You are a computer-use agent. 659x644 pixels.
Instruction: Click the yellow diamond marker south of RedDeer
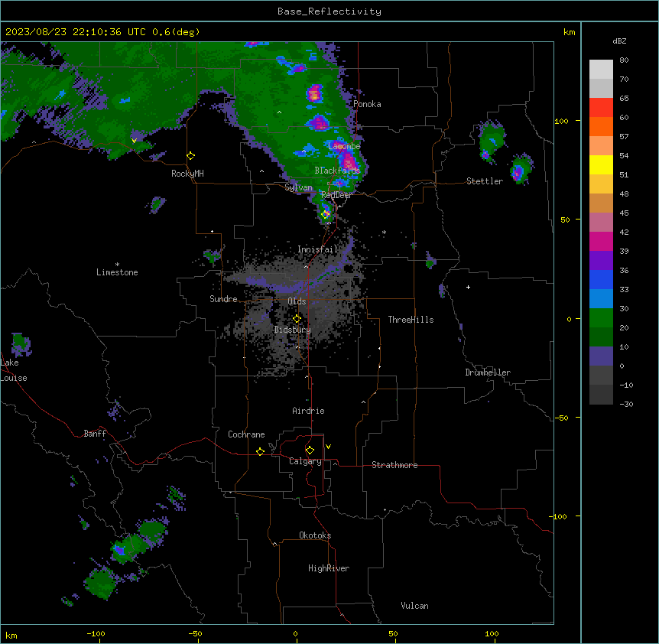click(325, 215)
